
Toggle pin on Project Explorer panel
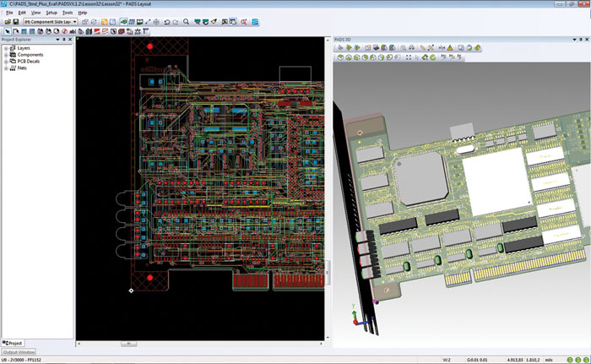tap(63, 39)
